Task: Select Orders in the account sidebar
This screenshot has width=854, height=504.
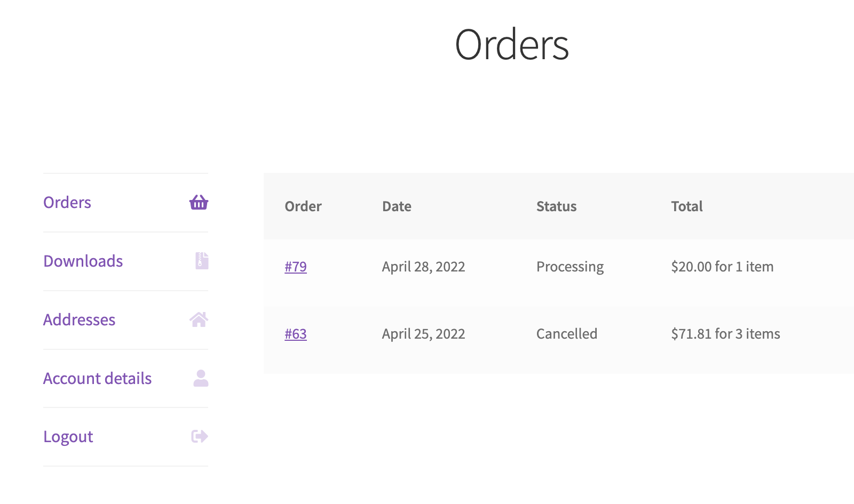Action: click(x=67, y=202)
